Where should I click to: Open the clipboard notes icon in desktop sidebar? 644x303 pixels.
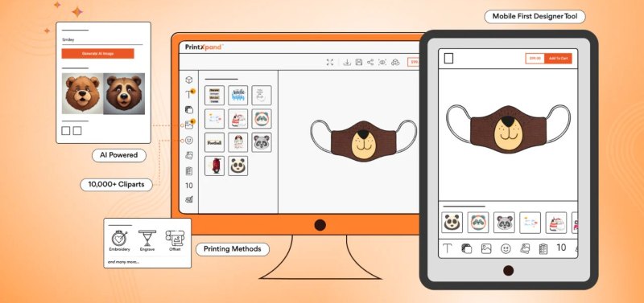(189, 170)
